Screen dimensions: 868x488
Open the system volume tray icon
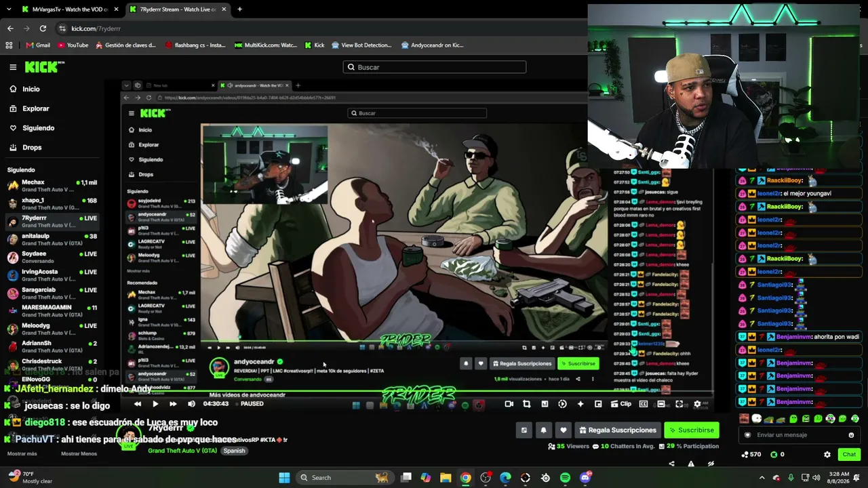coord(816,478)
